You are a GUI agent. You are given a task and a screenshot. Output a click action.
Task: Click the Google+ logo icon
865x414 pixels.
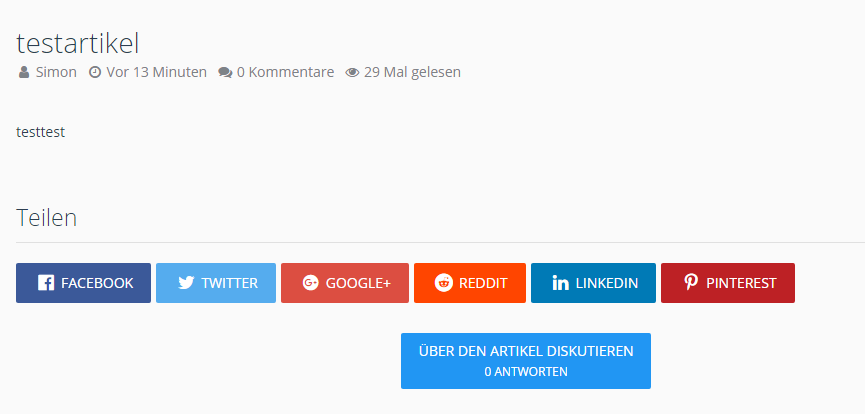pyautogui.click(x=310, y=283)
